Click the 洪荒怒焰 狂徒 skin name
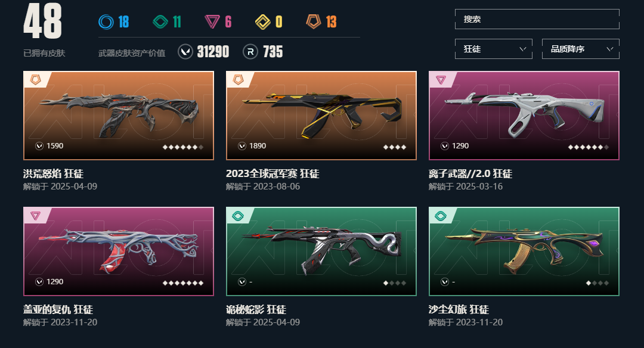Screen dimensions: 644x348 point(54,173)
